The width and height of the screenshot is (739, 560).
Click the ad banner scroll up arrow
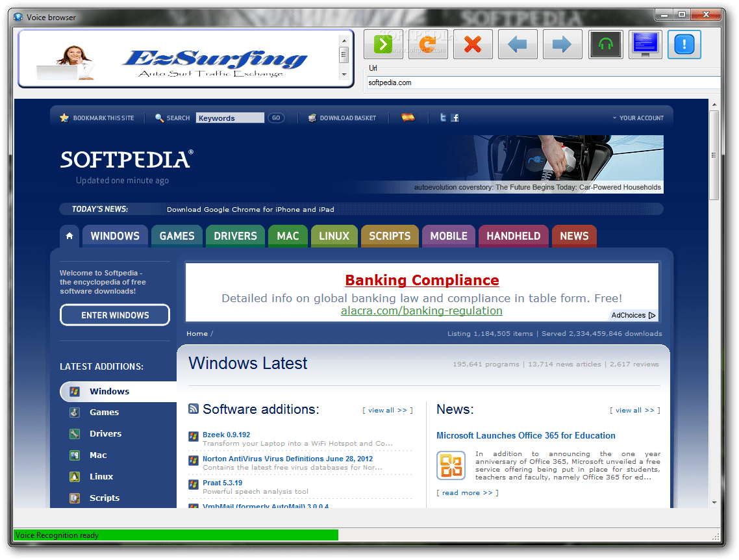pos(344,40)
